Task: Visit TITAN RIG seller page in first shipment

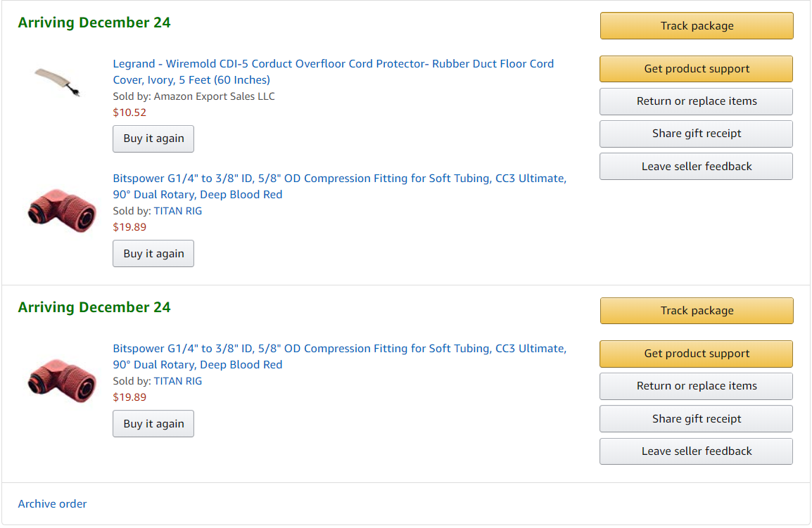Action: [178, 211]
